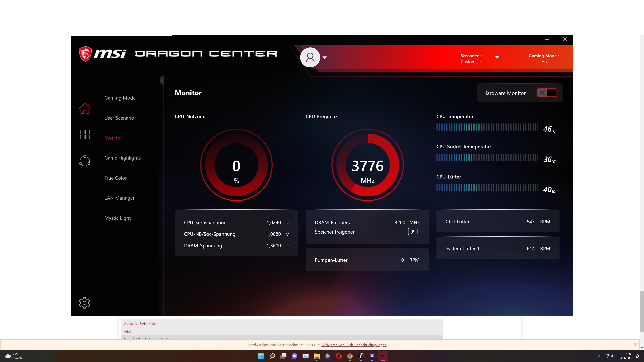Click the MSI dragon shield logo
This screenshot has height=362, width=644.
click(85, 54)
